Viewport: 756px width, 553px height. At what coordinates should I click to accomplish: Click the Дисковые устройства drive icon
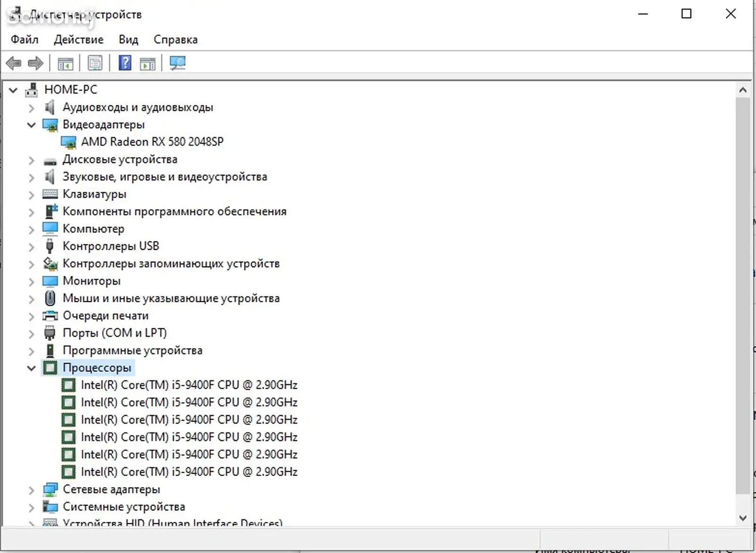point(50,161)
